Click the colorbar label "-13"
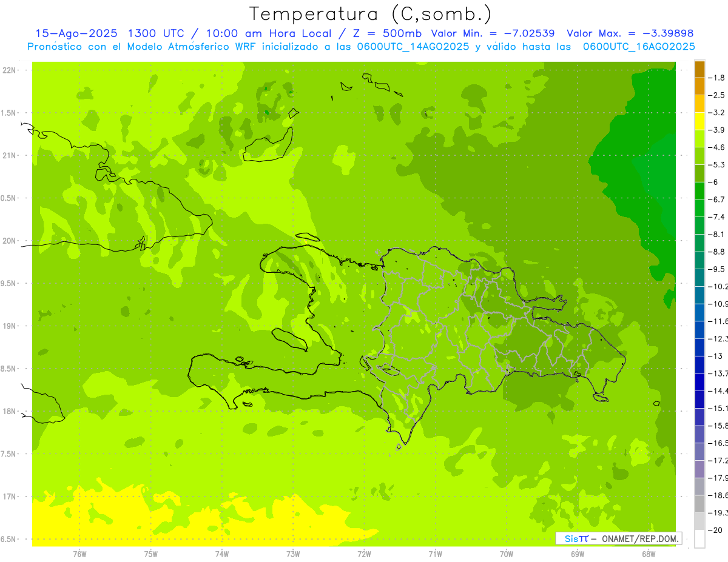Image resolution: width=728 pixels, height=562 pixels. 716,356
